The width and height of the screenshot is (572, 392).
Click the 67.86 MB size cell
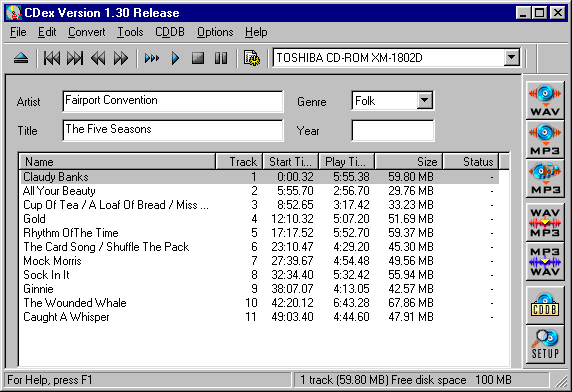pos(411,303)
